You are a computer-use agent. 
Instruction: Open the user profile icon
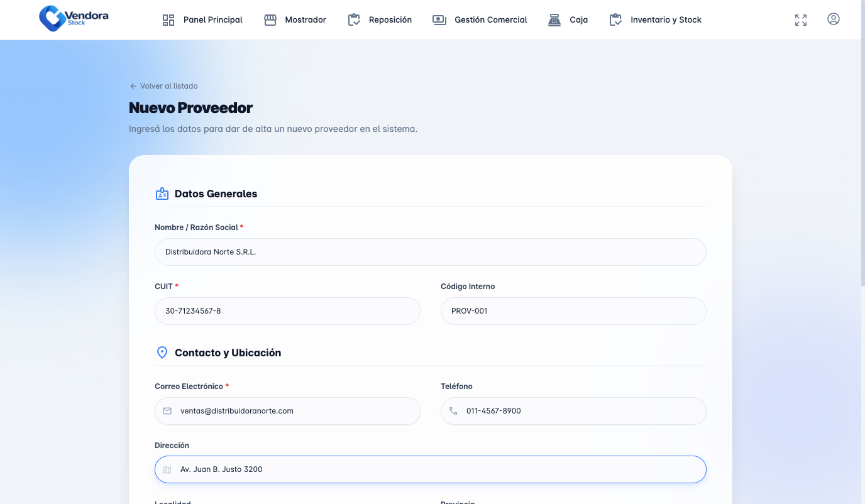tap(834, 19)
